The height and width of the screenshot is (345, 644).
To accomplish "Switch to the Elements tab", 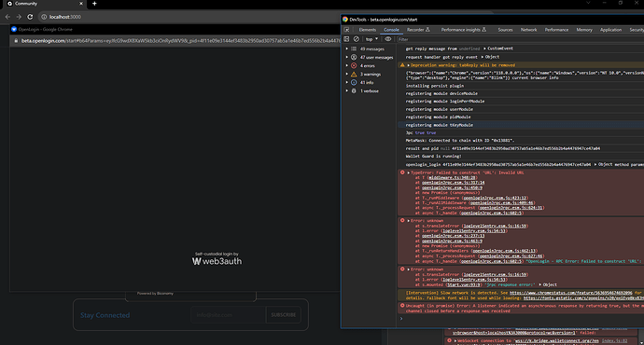I will (367, 30).
